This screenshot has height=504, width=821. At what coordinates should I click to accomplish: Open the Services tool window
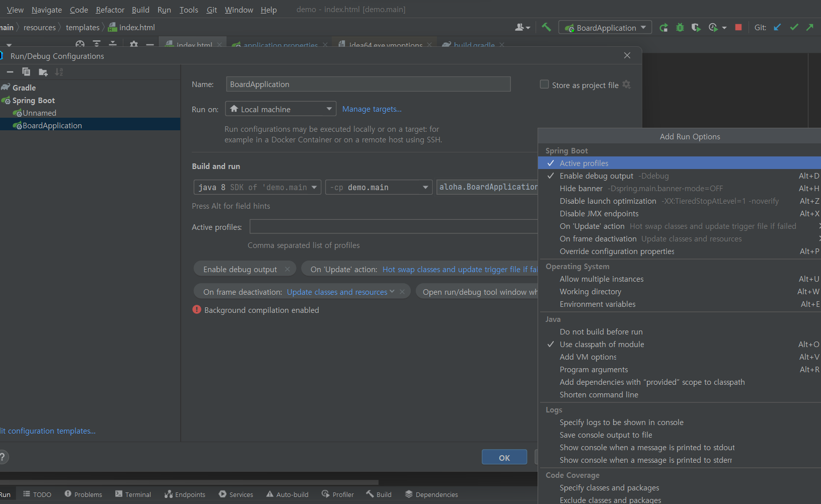(236, 494)
